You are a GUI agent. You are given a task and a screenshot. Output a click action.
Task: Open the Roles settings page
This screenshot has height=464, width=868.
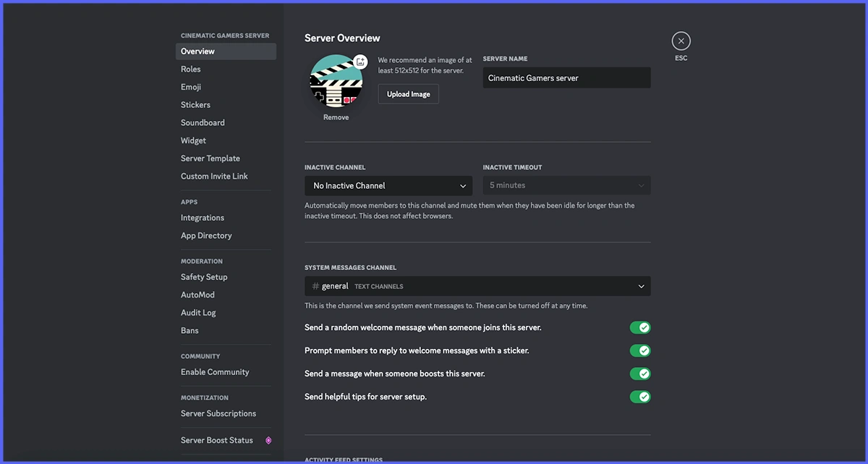tap(191, 69)
